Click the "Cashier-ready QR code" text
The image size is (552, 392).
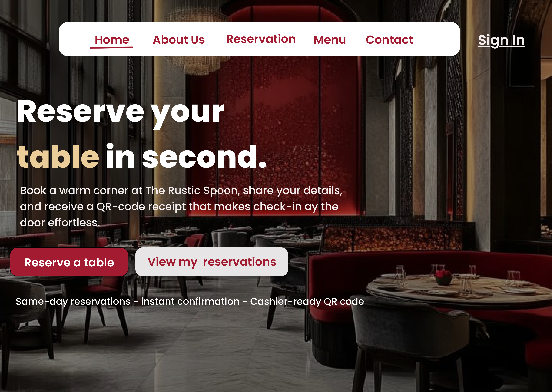(307, 301)
